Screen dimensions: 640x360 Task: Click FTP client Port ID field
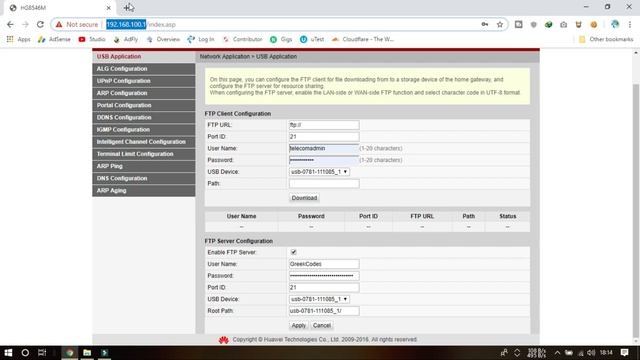pyautogui.click(x=324, y=137)
